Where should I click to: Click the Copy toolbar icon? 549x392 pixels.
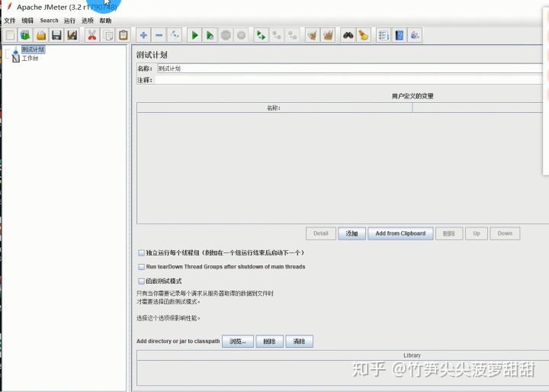108,35
